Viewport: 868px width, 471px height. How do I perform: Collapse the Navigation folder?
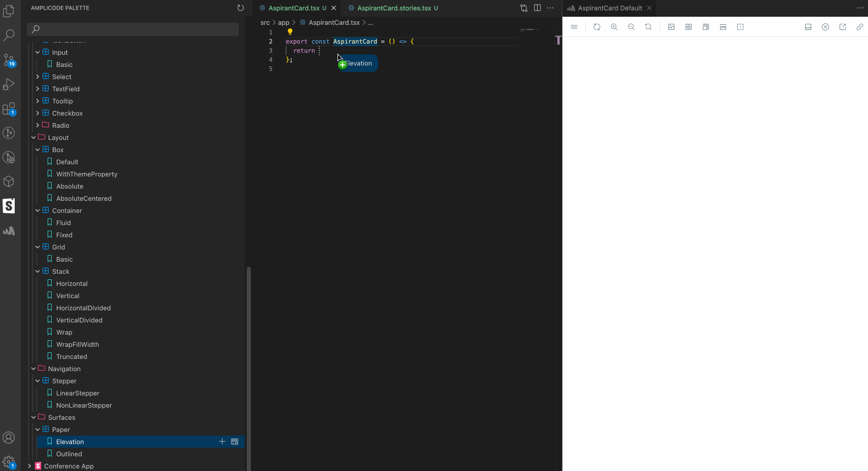tap(33, 369)
